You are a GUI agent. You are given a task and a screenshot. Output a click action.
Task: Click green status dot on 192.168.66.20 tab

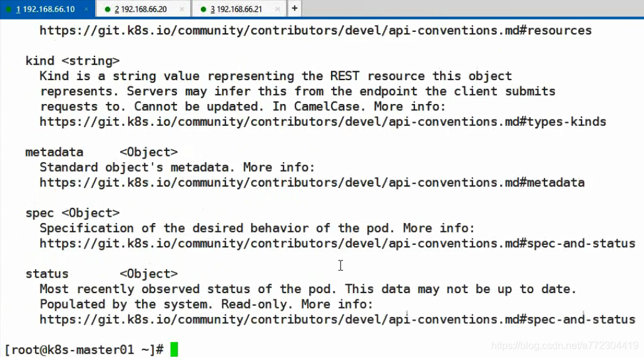click(108, 9)
